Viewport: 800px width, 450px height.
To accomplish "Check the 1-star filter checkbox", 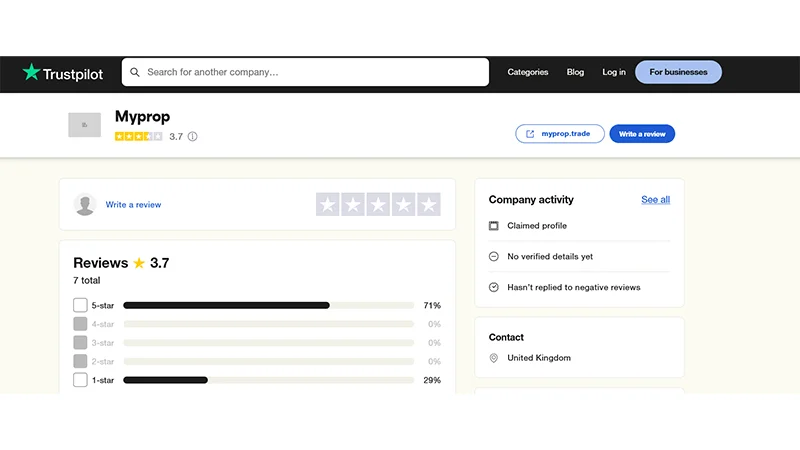I will [80, 380].
